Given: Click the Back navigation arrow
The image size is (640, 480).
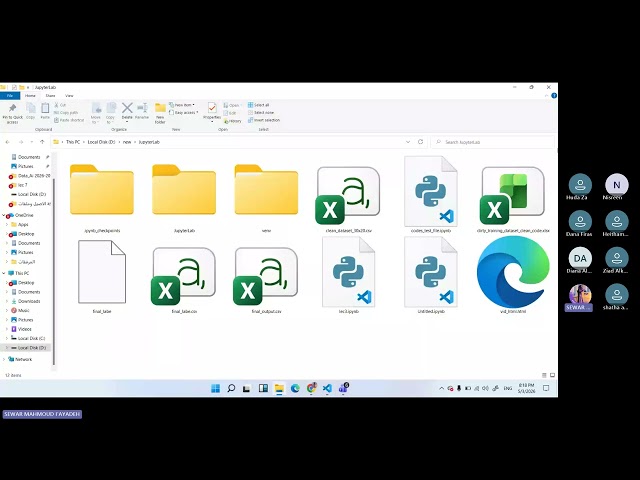Looking at the screenshot, I should [8, 142].
